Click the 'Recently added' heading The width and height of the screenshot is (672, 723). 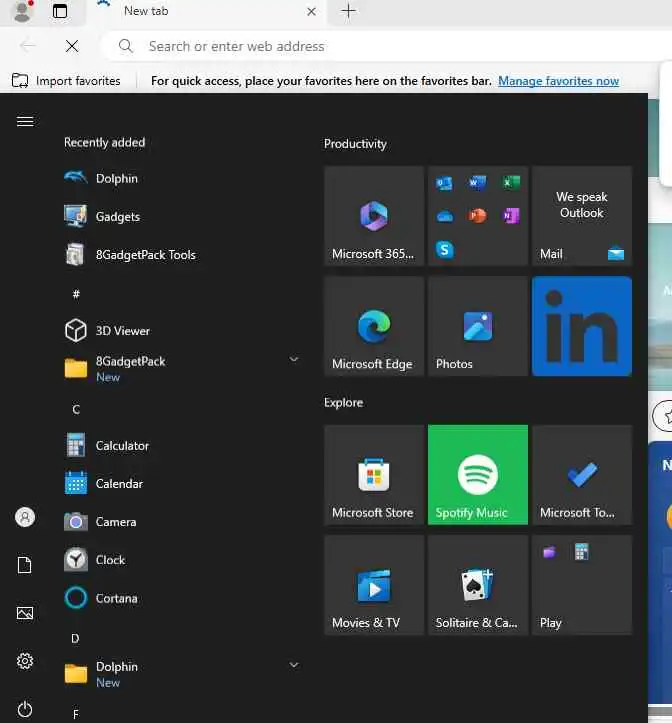click(104, 142)
